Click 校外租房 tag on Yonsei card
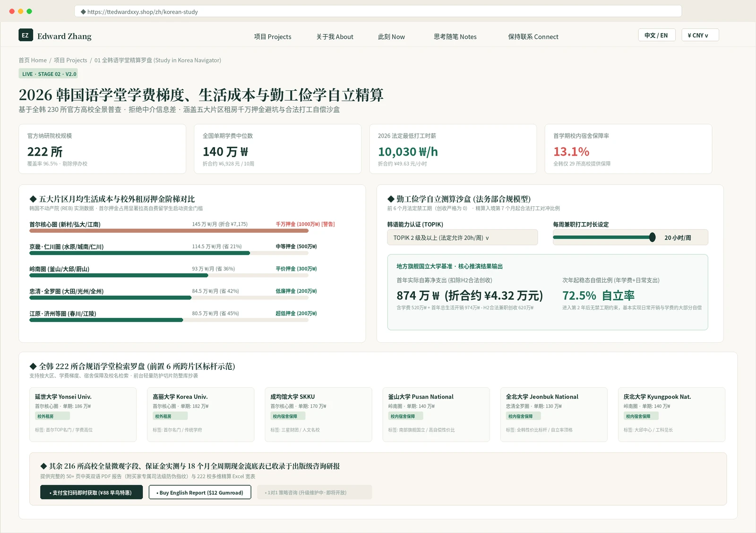This screenshot has width=756, height=533. point(52,416)
